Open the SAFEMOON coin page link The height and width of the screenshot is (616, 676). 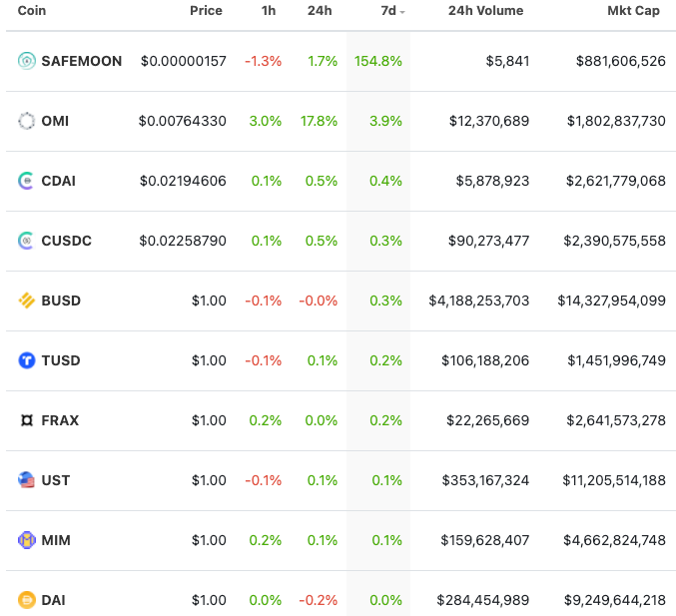[x=82, y=61]
